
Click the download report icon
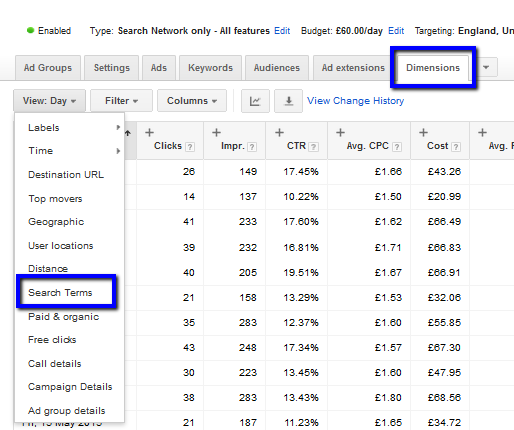[288, 101]
